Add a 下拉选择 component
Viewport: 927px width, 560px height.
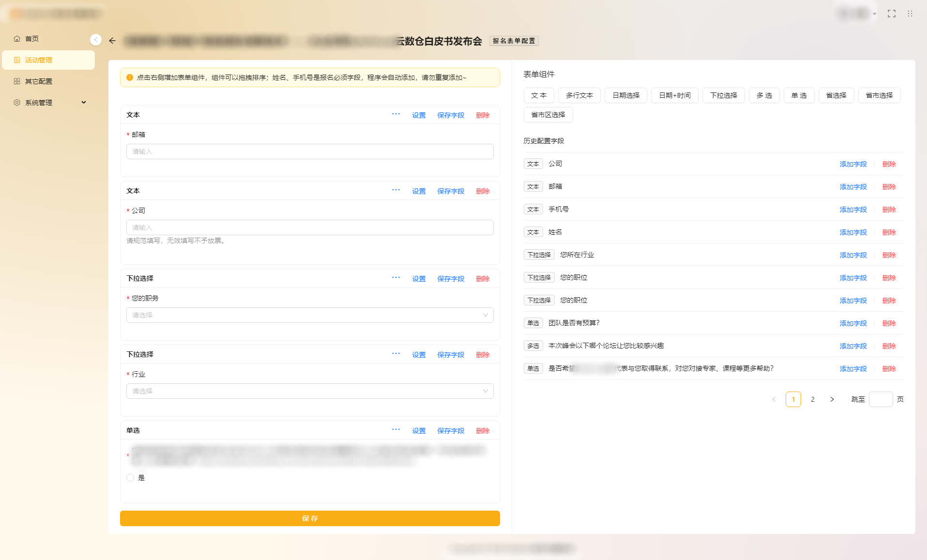[x=724, y=95]
